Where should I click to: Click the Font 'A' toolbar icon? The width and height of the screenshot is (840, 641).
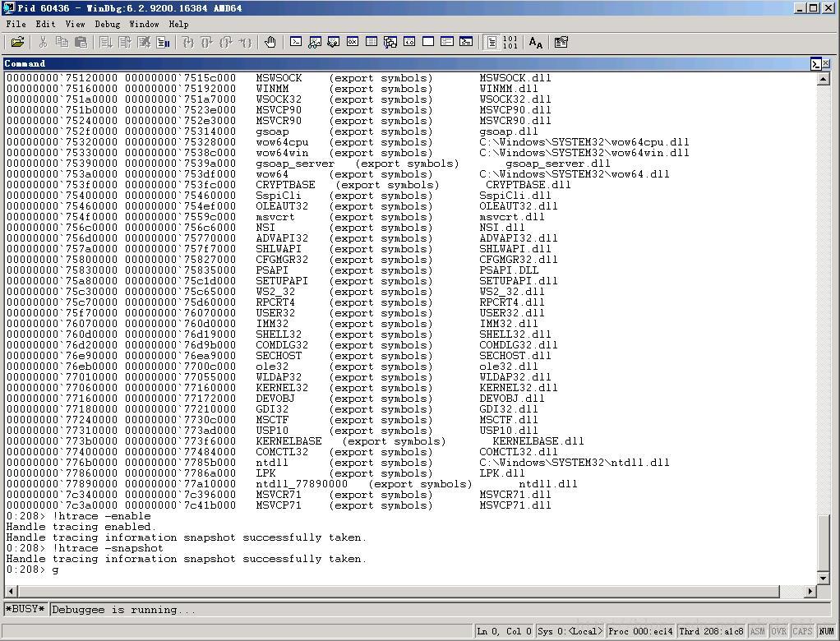[536, 42]
